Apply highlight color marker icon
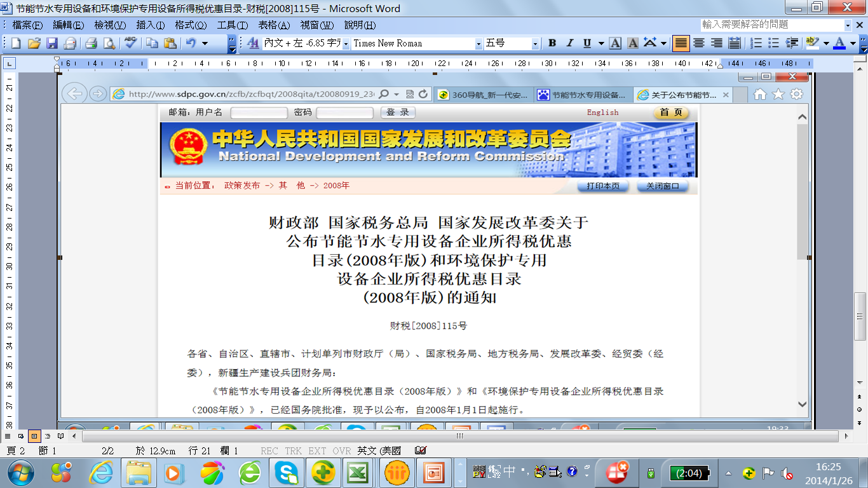Viewport: 868px width, 488px height. tap(812, 43)
